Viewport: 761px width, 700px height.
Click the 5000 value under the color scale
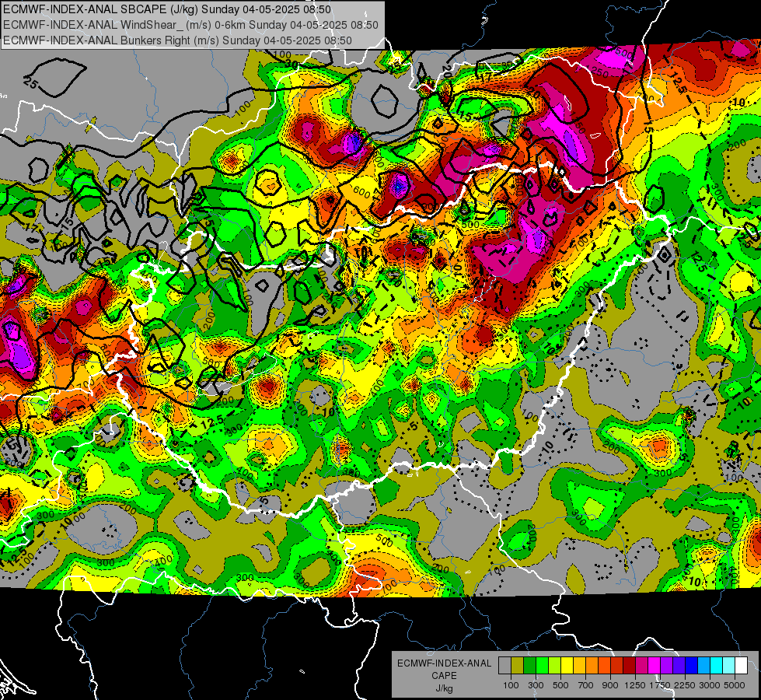(735, 685)
